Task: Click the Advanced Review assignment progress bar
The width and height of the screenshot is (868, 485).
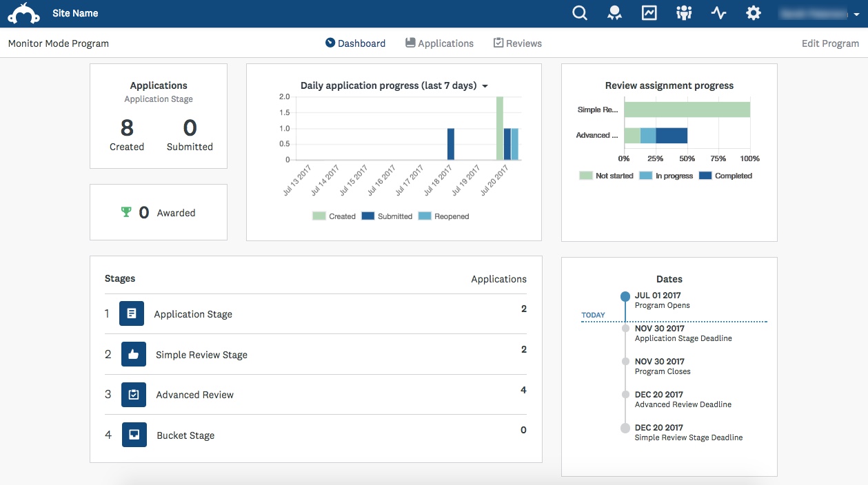Action: coord(655,134)
